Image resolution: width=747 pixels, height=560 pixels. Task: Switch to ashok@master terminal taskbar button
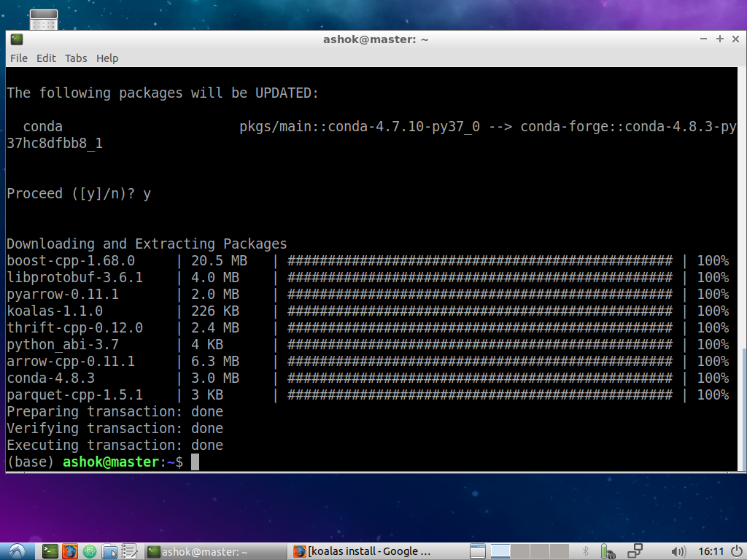tap(214, 551)
